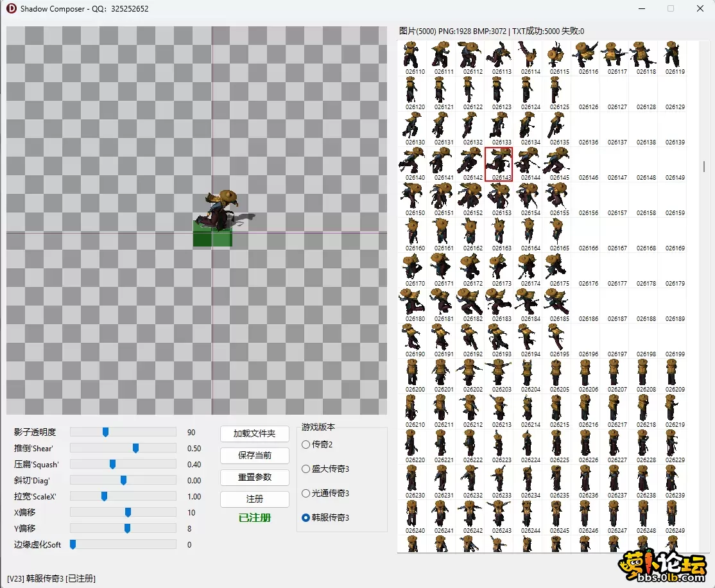Click the ScaleX value 1.00
The width and height of the screenshot is (715, 588).
pos(194,496)
